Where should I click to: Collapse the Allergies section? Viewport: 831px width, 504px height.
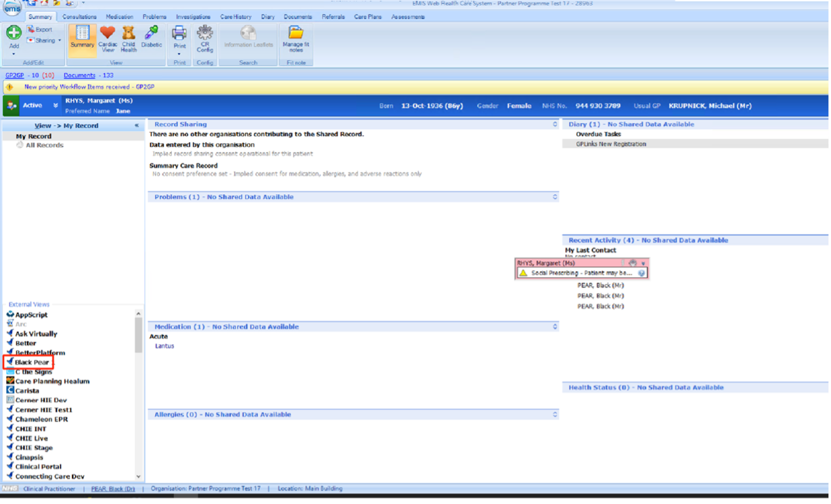[555, 414]
